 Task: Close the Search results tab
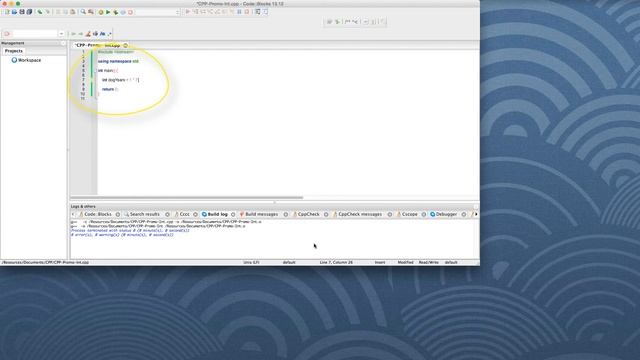(x=167, y=214)
